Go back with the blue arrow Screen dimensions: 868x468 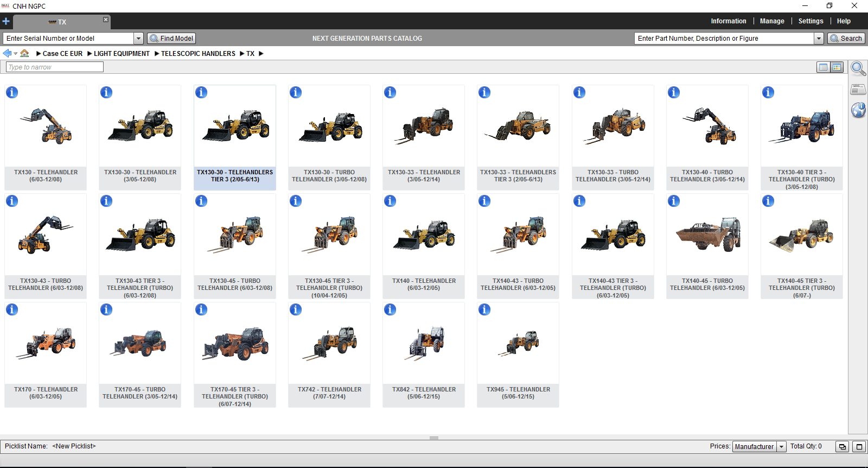click(x=7, y=53)
